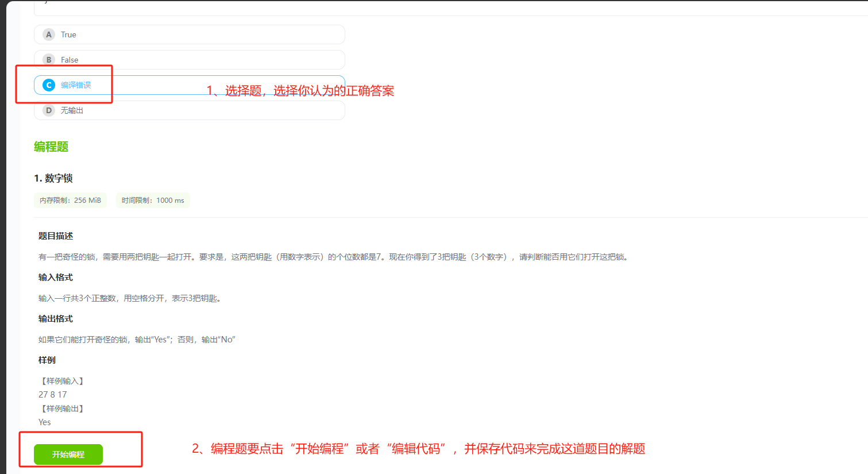Open the problem title 1. 数字锁
Screen dimensions: 868x474
coord(53,178)
